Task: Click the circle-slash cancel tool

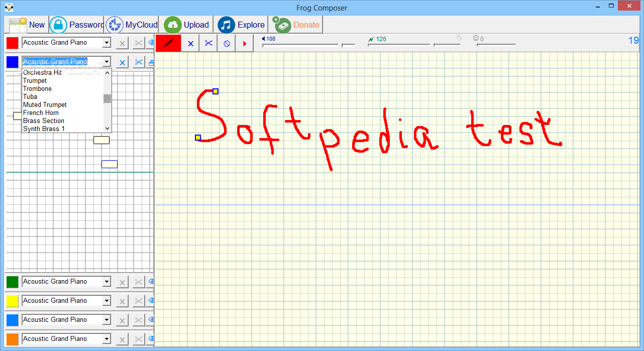Action: click(x=227, y=44)
